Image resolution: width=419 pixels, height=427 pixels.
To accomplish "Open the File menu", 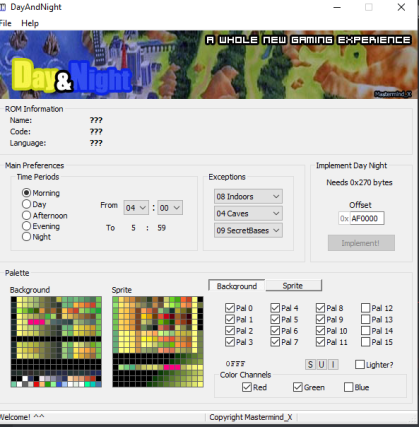I will (5, 23).
